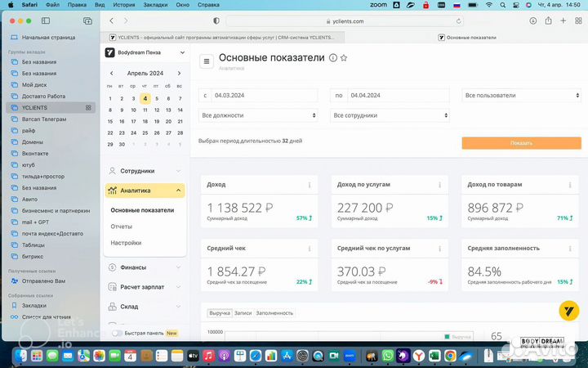This screenshot has height=368, width=588.
Task: Select April 15 in the calendar
Action: coord(110,121)
